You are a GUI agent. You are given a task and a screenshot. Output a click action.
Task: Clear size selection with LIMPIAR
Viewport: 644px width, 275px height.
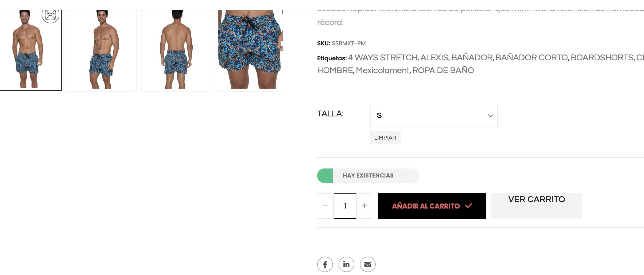pos(385,138)
